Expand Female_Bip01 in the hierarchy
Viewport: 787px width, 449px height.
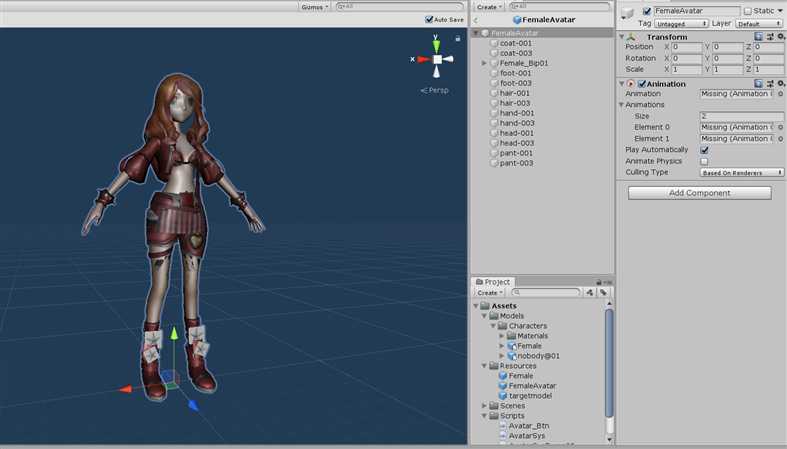(484, 63)
